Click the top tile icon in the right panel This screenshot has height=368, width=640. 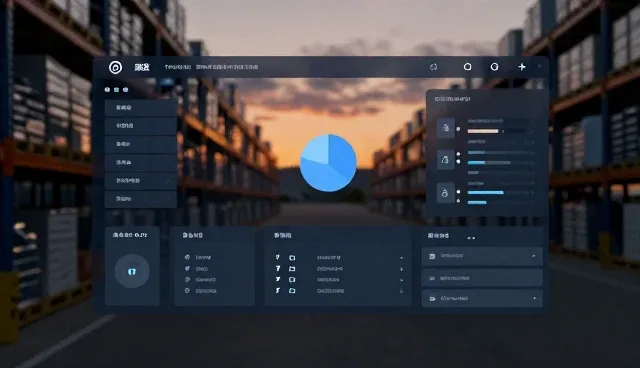click(445, 128)
